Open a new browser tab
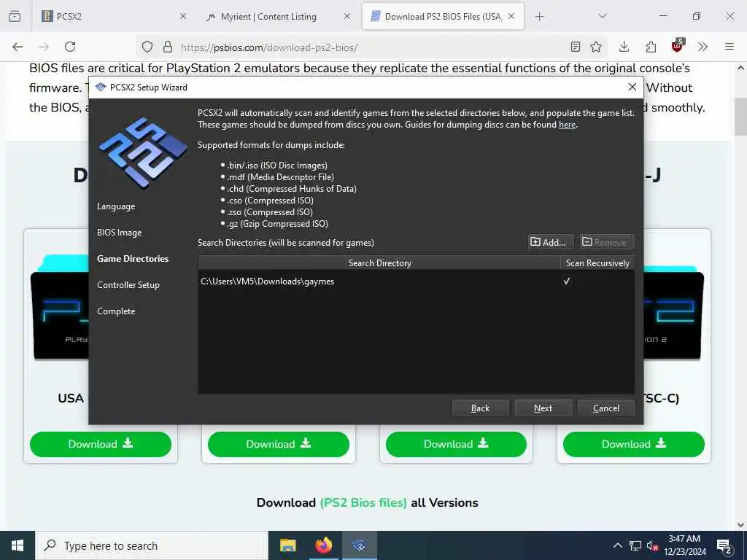Viewport: 747px width, 560px height. 539,16
